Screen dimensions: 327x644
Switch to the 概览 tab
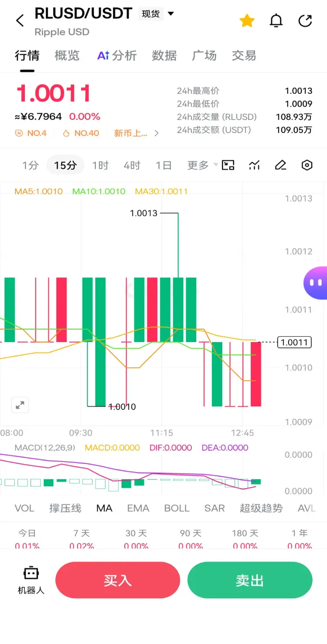coord(67,55)
